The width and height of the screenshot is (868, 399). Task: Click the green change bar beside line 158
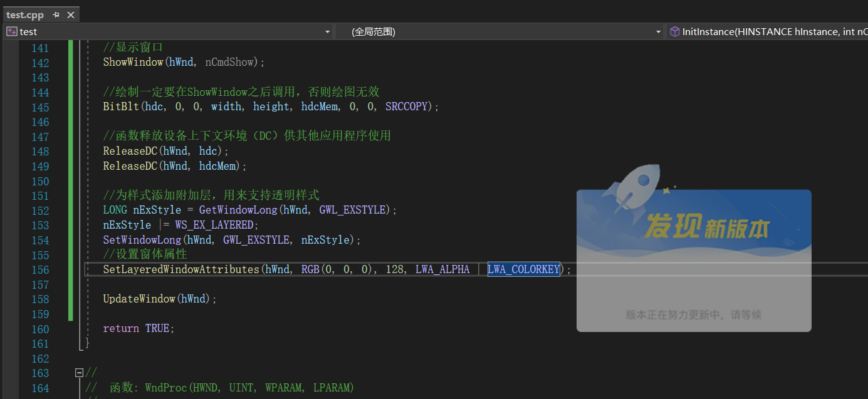70,299
